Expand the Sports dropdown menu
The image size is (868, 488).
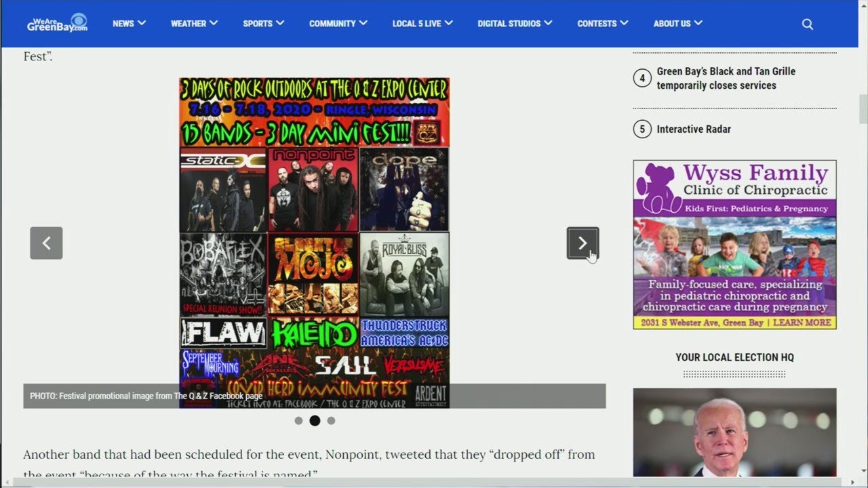[x=263, y=24]
